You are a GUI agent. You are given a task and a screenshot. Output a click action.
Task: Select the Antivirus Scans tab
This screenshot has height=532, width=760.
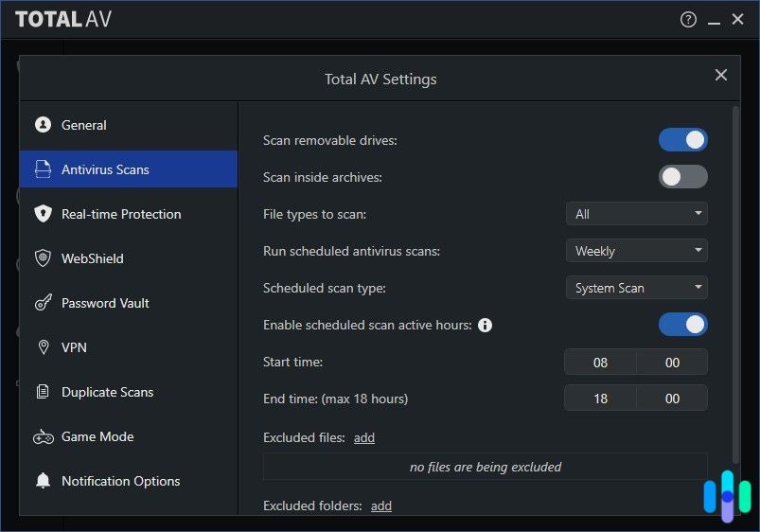pyautogui.click(x=129, y=169)
